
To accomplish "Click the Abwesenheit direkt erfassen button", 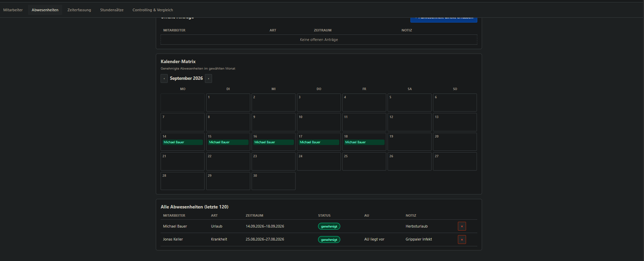I will [x=444, y=19].
